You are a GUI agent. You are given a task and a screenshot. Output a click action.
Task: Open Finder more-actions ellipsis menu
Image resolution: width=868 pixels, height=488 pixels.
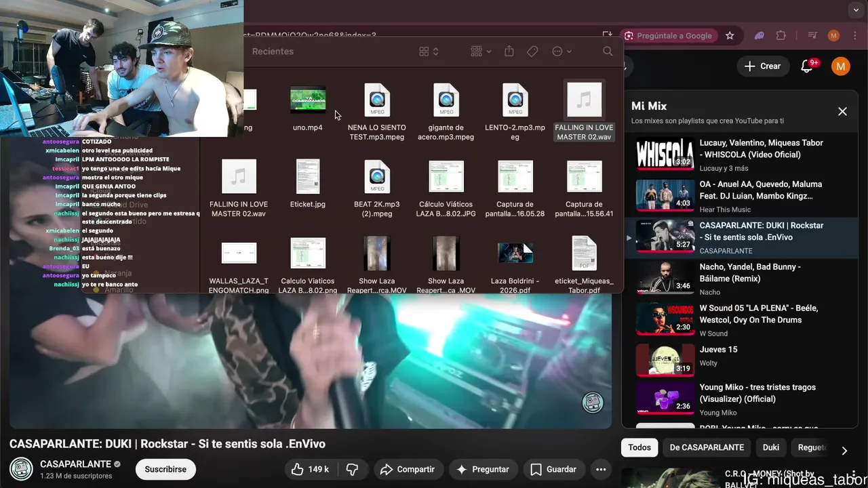[562, 52]
